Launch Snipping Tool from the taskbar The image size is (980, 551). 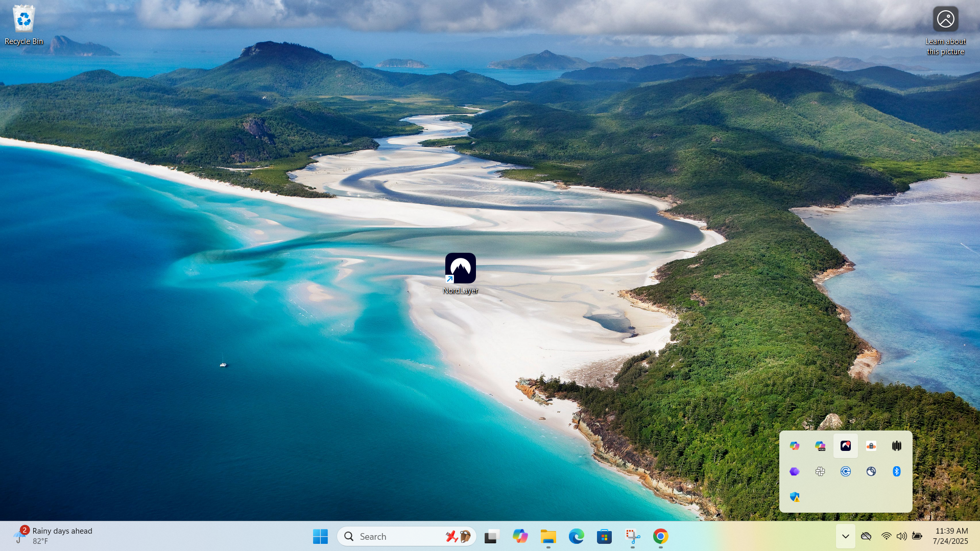pyautogui.click(x=632, y=536)
